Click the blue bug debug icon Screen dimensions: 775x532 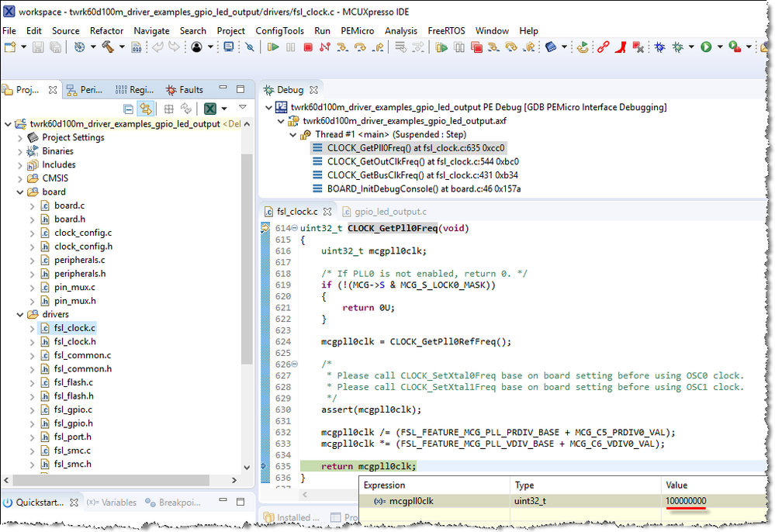click(659, 47)
